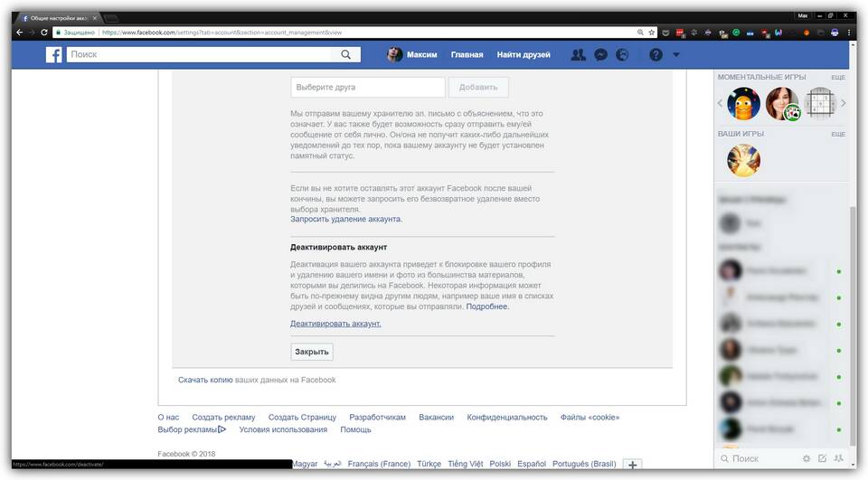
Task: Open the sudoku grid game thumbnail
Action: (x=818, y=104)
